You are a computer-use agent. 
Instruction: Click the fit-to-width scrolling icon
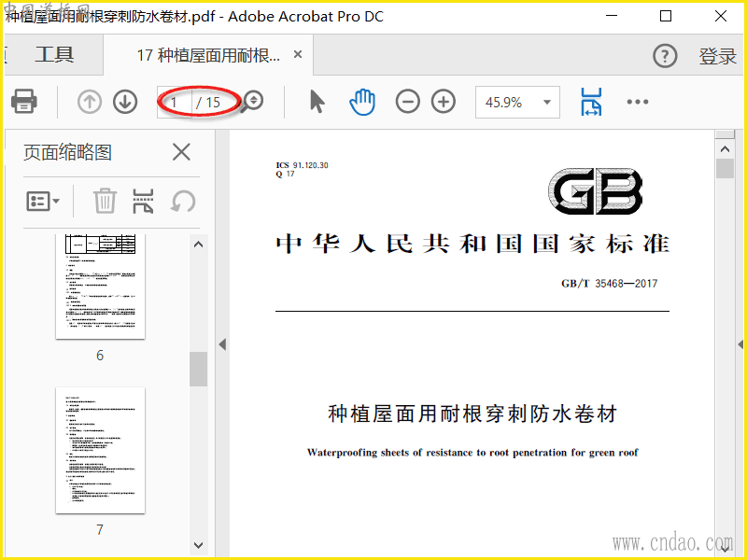[x=591, y=102]
